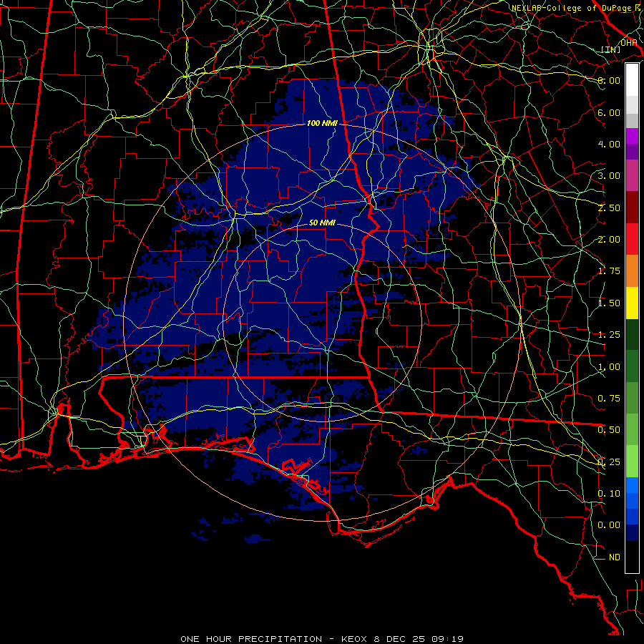Select the 3.00 legend value

(609, 176)
